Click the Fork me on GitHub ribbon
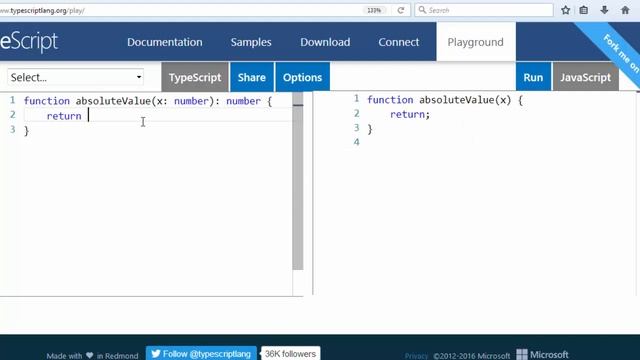This screenshot has height=360, width=640. click(618, 49)
